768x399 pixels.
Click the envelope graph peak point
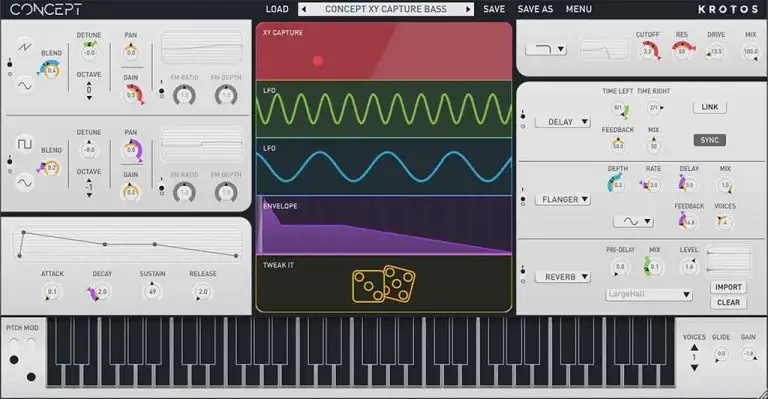[x=24, y=233]
